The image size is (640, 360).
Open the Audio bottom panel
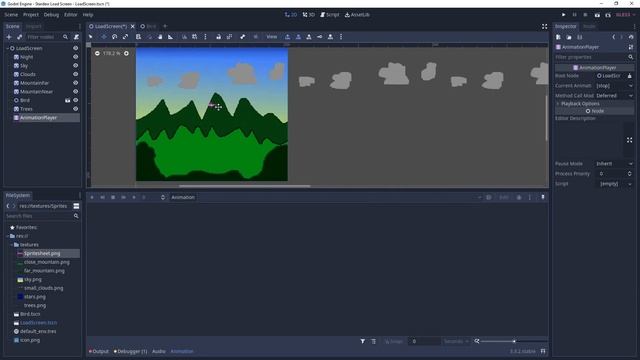[x=159, y=351]
